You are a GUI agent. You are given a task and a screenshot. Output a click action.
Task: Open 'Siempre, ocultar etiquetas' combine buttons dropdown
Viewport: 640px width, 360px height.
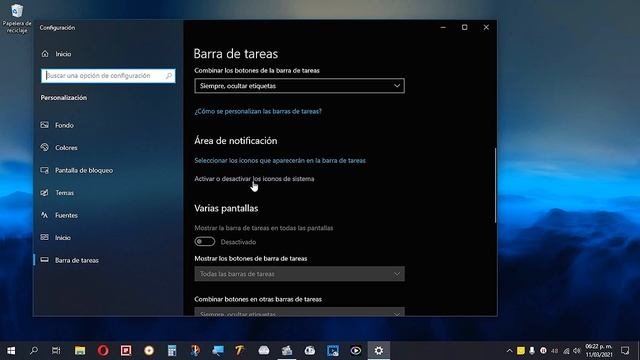click(300, 86)
